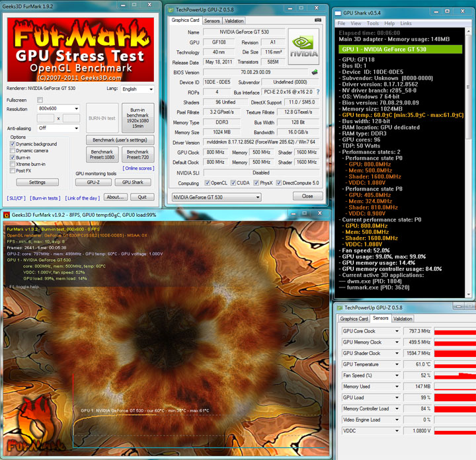Open the Fan Speed (%) sensor dropdown
The image size is (476, 460).
coord(397,375)
